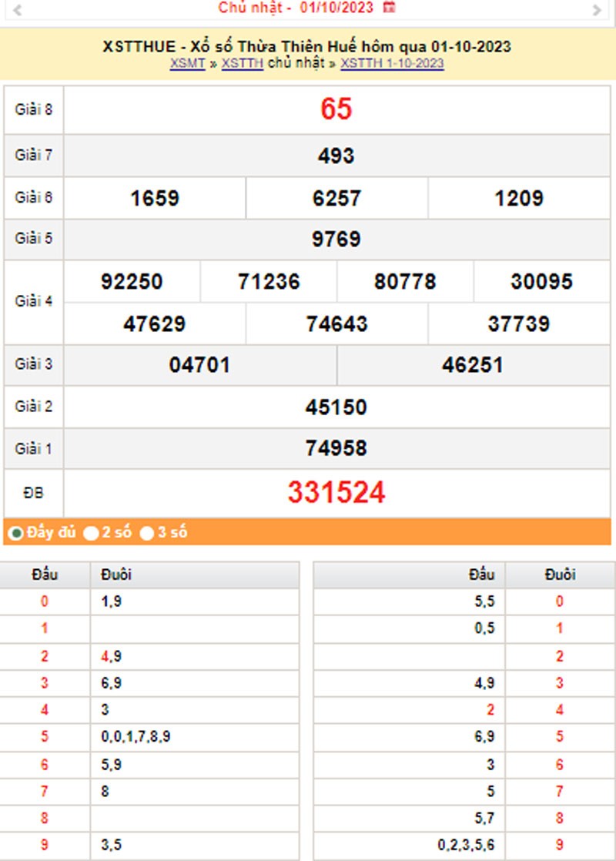Image resolution: width=616 pixels, height=861 pixels.
Task: Click the Giải 6 number 1209
Action: [x=519, y=198]
